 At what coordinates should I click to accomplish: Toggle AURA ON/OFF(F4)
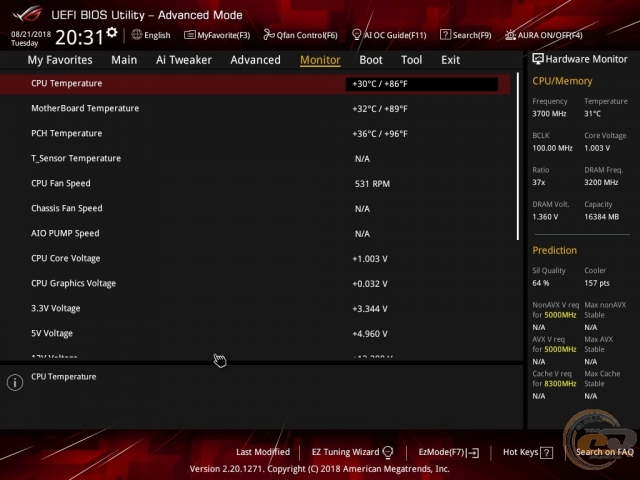[550, 36]
